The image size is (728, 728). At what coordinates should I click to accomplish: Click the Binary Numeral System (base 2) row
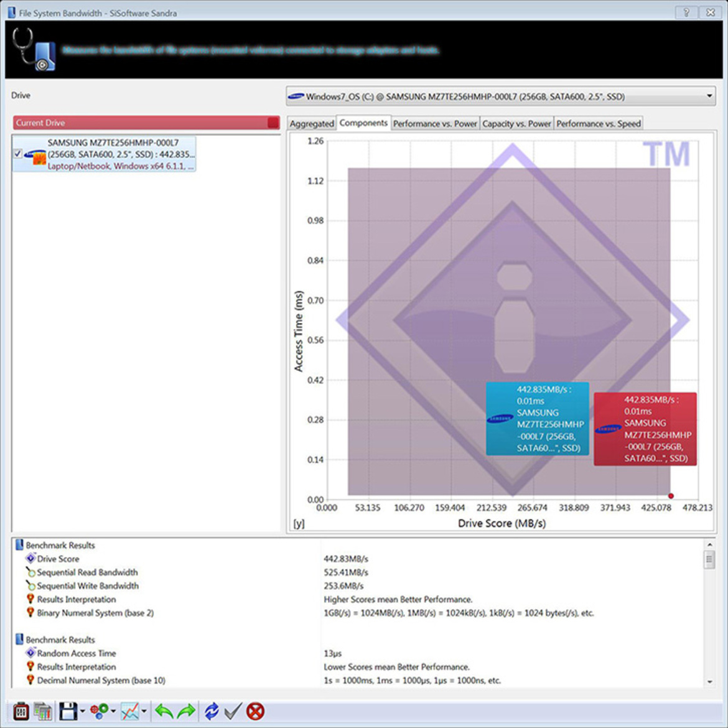(x=358, y=613)
